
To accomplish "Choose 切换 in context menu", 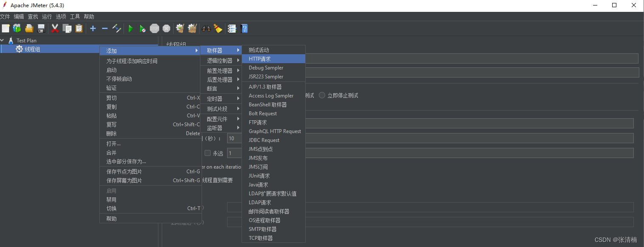I will [150, 208].
